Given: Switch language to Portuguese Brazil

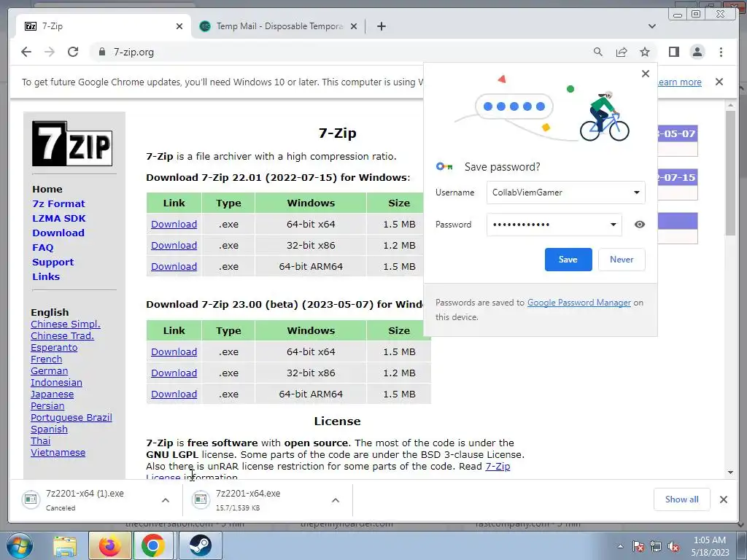Looking at the screenshot, I should 71,418.
